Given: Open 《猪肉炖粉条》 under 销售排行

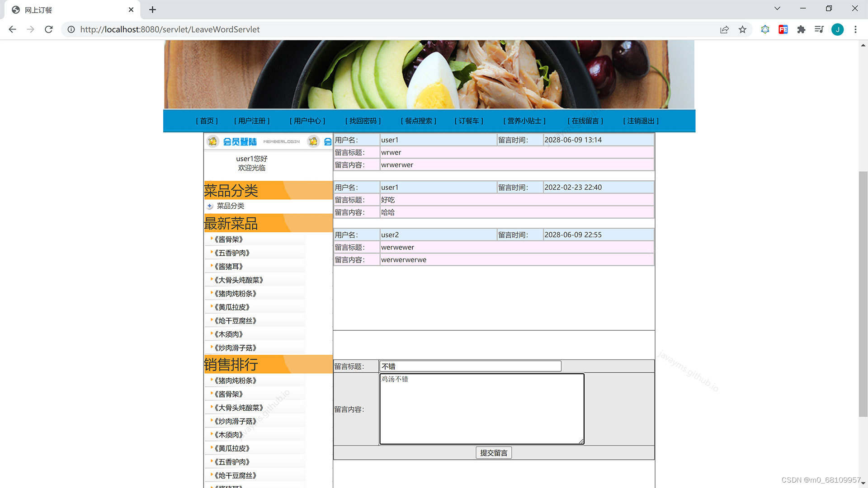Looking at the screenshot, I should 235,381.
